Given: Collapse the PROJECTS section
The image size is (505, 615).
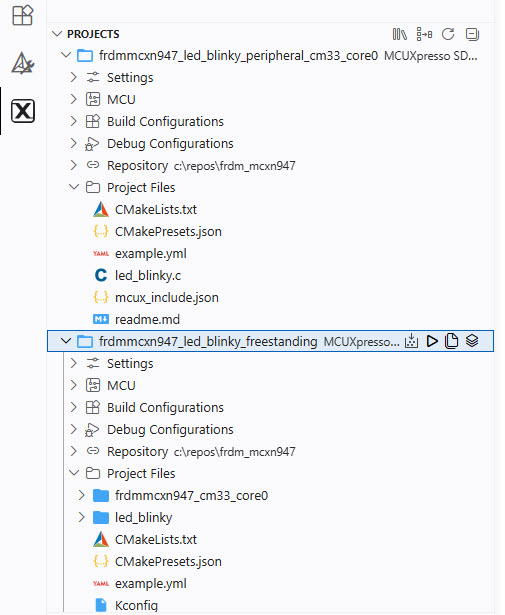Looking at the screenshot, I should point(57,34).
